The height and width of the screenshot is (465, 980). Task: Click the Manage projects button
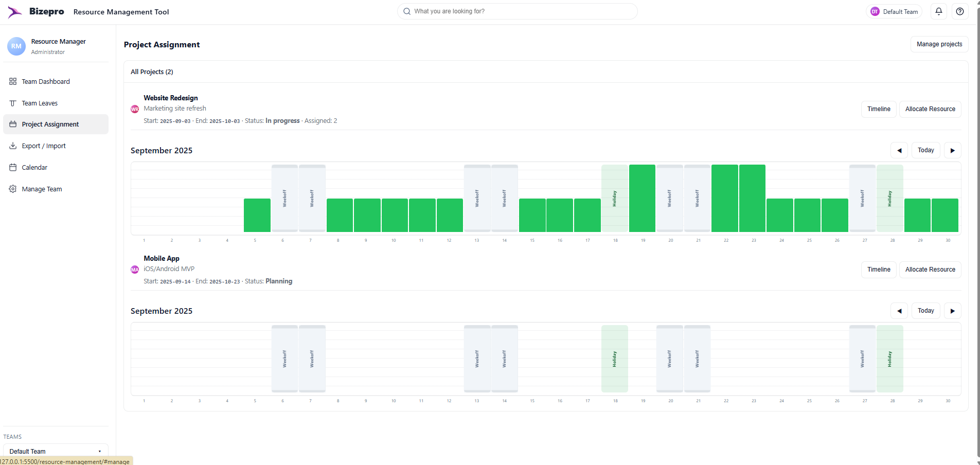tap(939, 44)
